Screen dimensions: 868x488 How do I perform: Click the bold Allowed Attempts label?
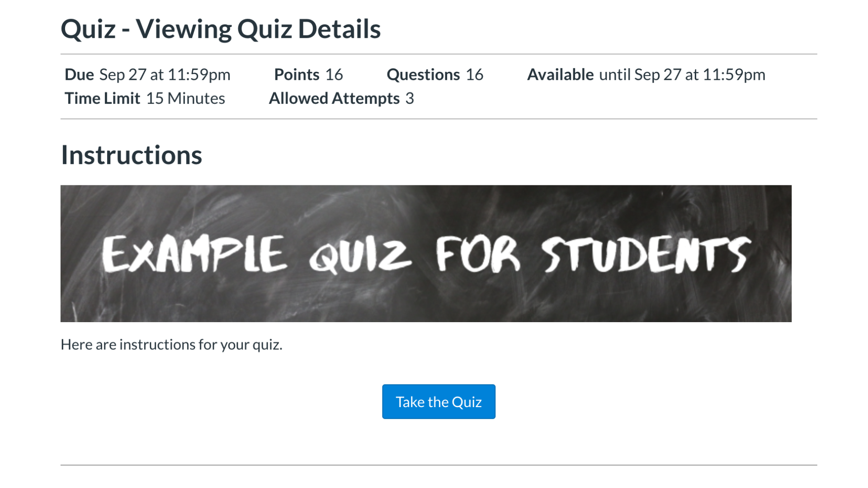tap(334, 99)
